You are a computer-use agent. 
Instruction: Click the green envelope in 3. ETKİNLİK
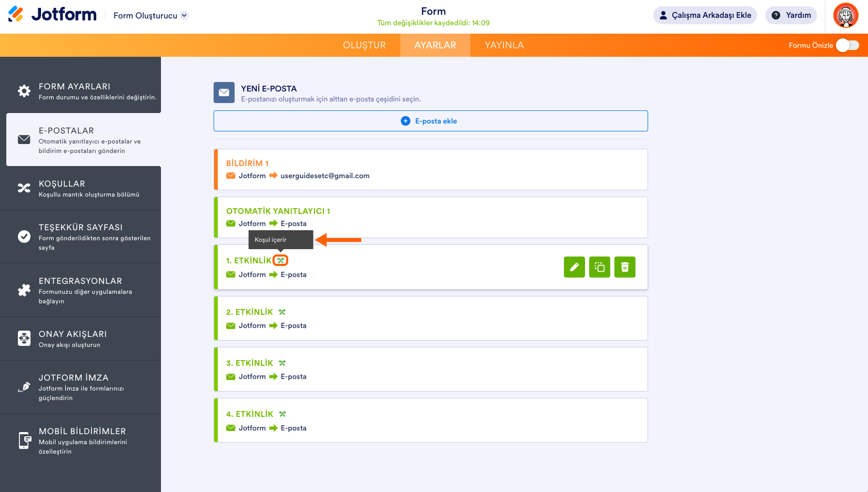coord(231,376)
